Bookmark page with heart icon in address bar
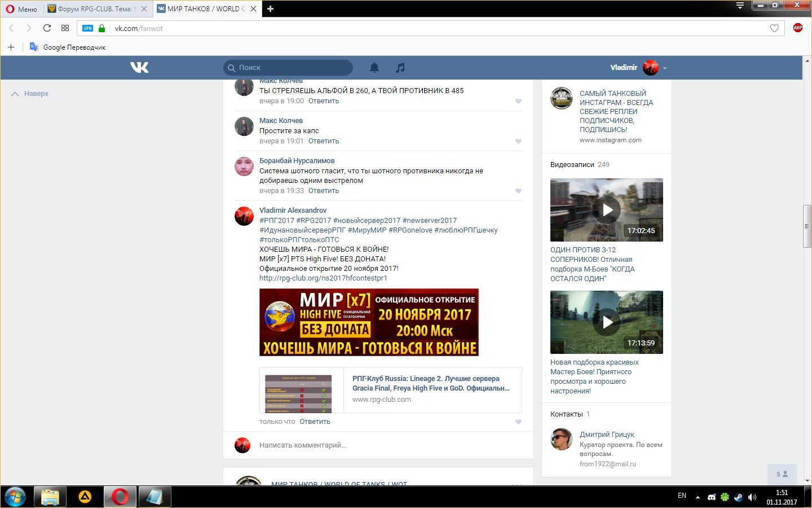 tap(774, 28)
